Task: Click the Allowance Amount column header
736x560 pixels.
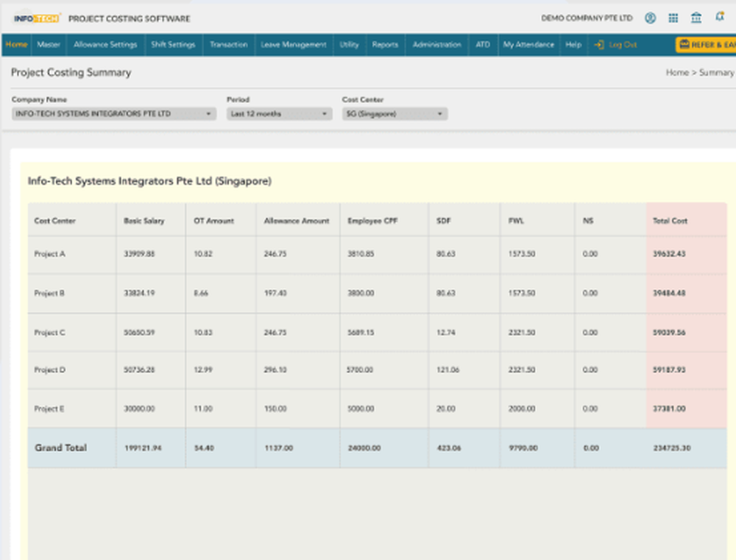Action: [x=296, y=221]
